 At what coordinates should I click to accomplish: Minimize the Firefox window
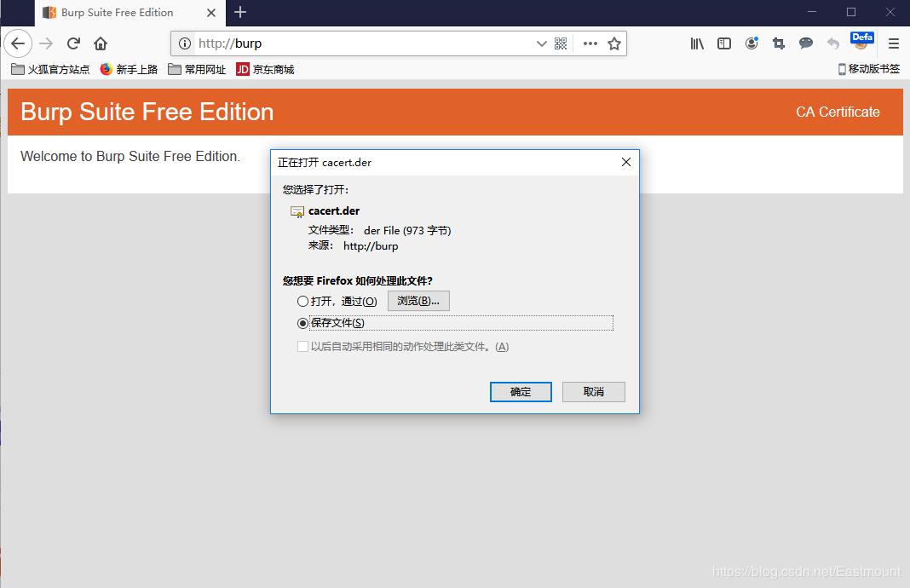pos(812,12)
